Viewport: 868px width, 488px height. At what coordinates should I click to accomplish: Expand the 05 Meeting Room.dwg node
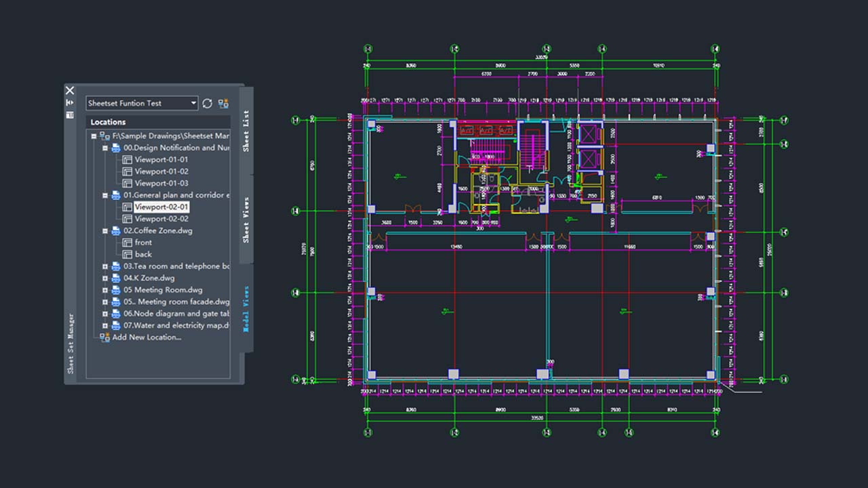pos(105,290)
